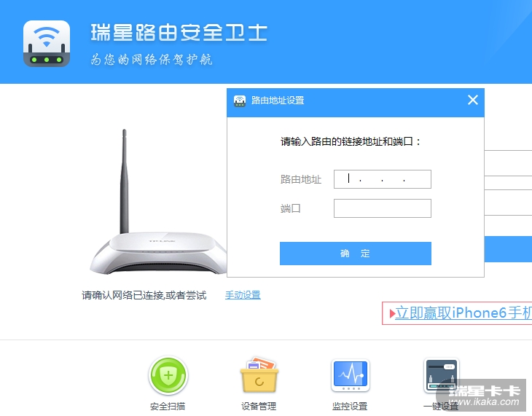Click the 瑞星路由安全卫士 title text
Image resolution: width=532 pixels, height=416 pixels.
pos(179,33)
